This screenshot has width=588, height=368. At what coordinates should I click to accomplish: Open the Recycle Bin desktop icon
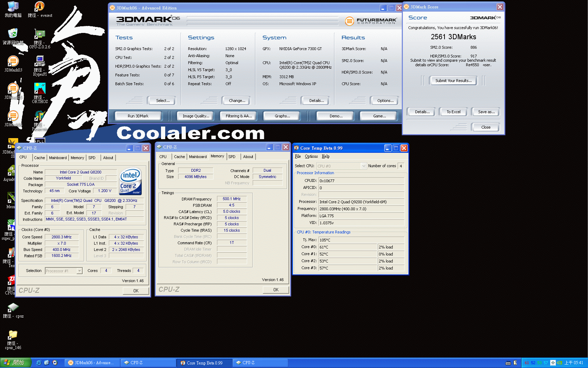[x=13, y=36]
